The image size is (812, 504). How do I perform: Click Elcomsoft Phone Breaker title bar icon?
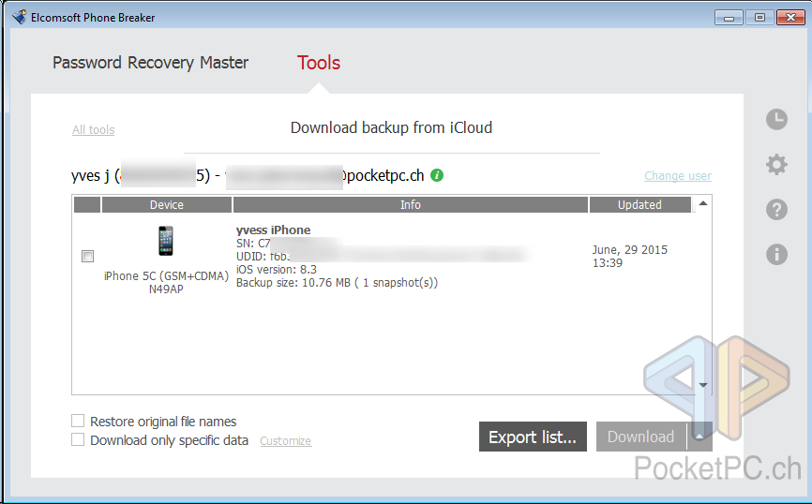[20, 17]
